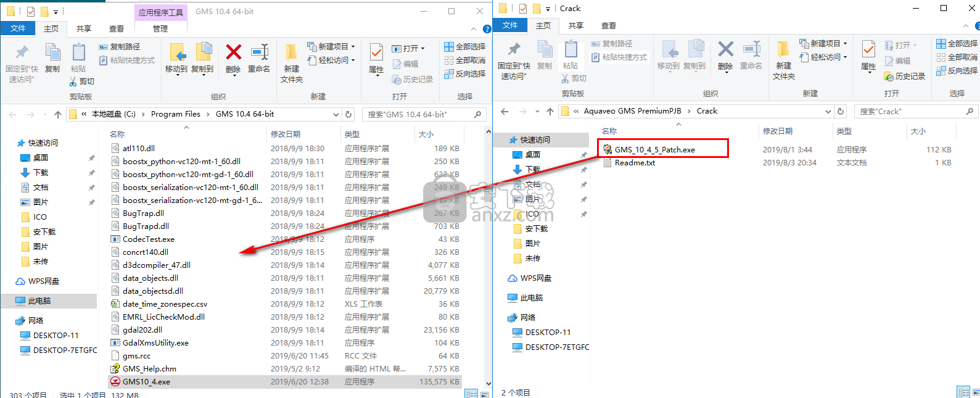Open the View tab in Crack window
Image resolution: width=980 pixels, height=398 pixels.
point(609,25)
